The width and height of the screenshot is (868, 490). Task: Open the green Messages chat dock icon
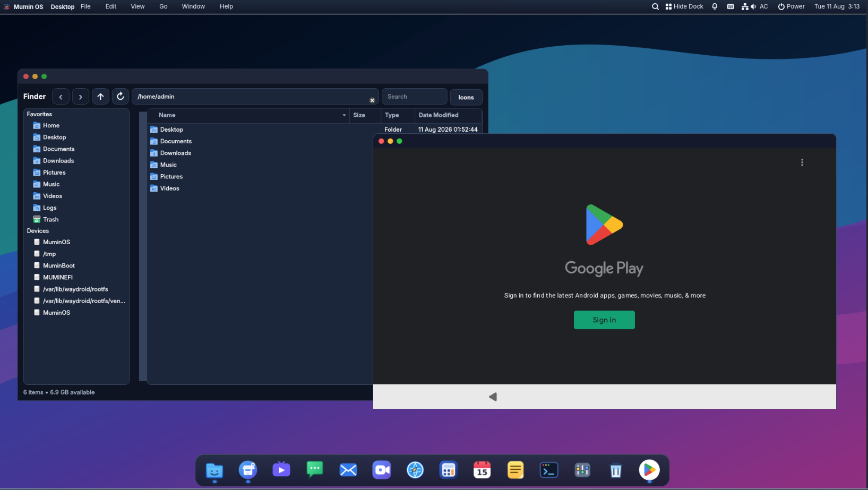[x=315, y=470]
